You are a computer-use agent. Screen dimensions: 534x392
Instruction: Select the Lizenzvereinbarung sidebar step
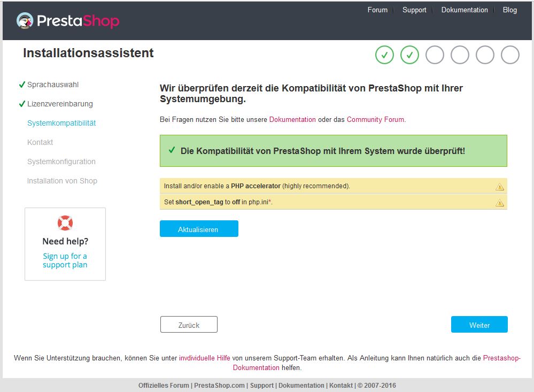(x=60, y=104)
